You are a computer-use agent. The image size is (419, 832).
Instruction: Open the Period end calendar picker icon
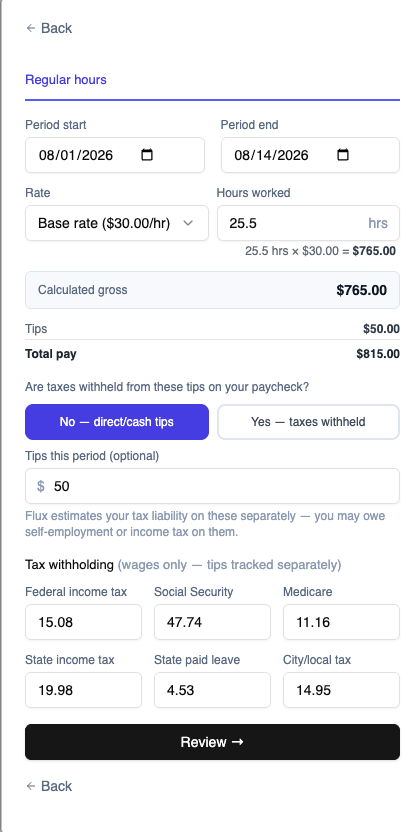pyautogui.click(x=343, y=155)
